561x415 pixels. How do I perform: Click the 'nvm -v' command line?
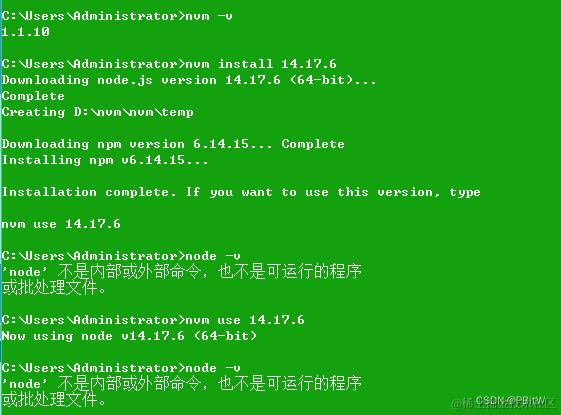pyautogui.click(x=117, y=16)
